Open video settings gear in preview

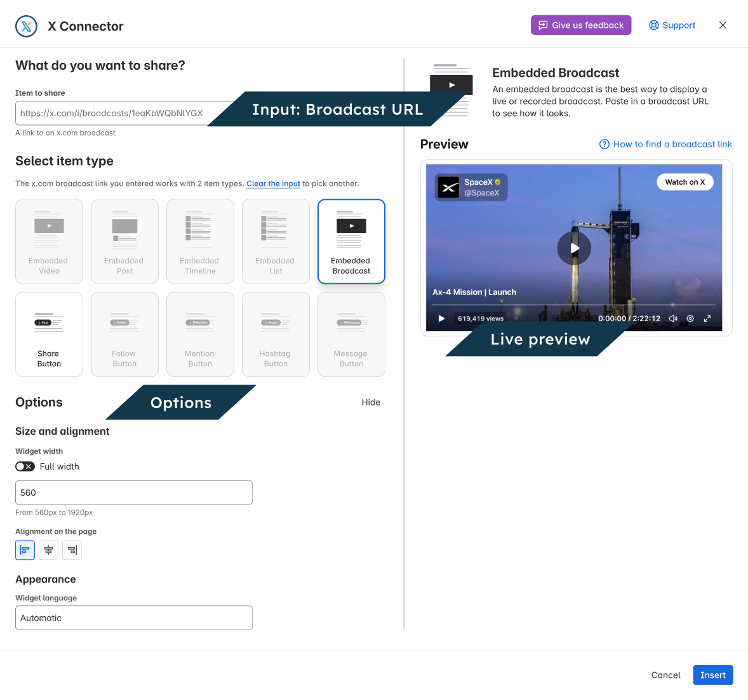tap(690, 319)
